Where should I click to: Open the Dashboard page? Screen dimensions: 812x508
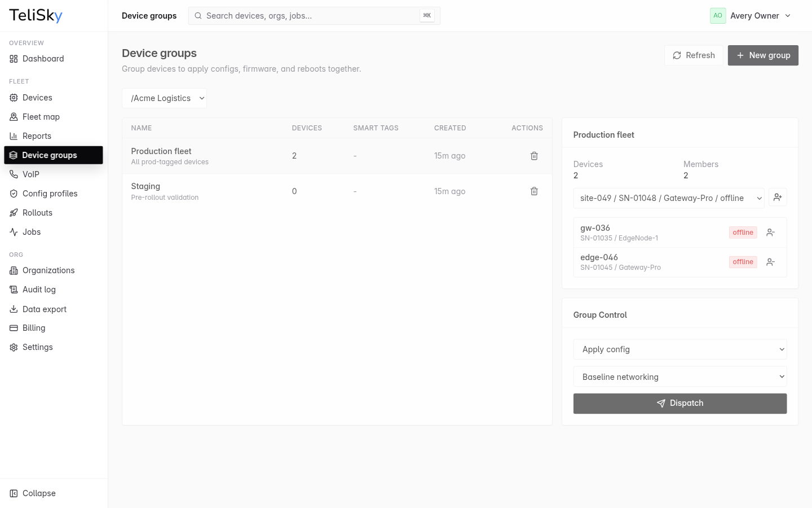point(54,59)
